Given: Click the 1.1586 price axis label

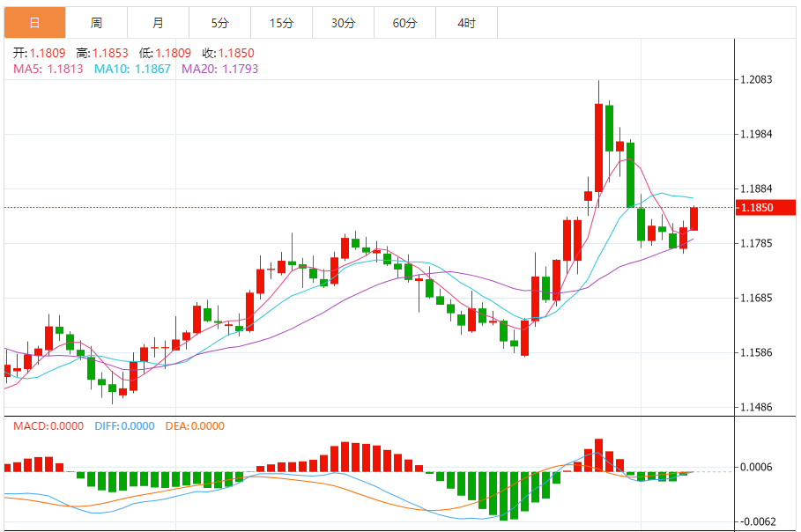Looking at the screenshot, I should 756,352.
